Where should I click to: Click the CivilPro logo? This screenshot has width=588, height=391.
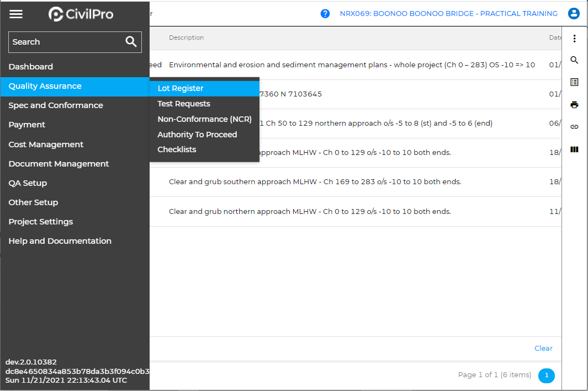point(81,14)
